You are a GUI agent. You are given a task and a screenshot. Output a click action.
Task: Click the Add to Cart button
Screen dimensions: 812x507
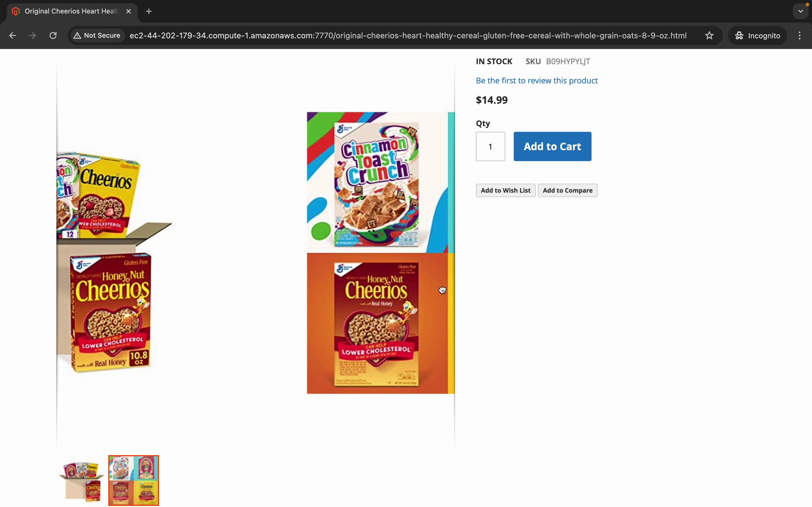(552, 146)
